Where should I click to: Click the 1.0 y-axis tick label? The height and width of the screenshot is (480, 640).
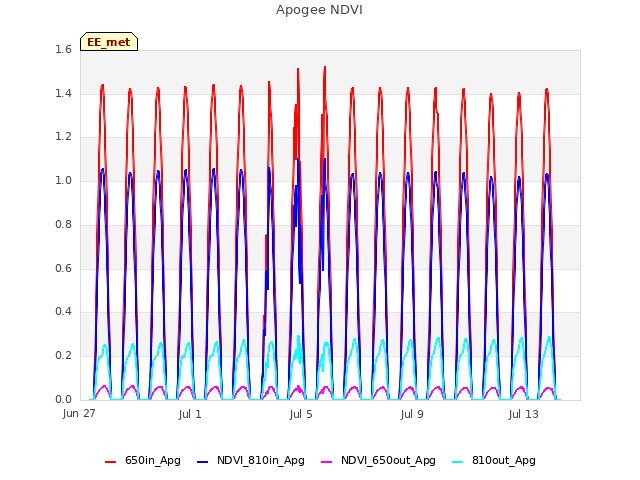click(63, 180)
